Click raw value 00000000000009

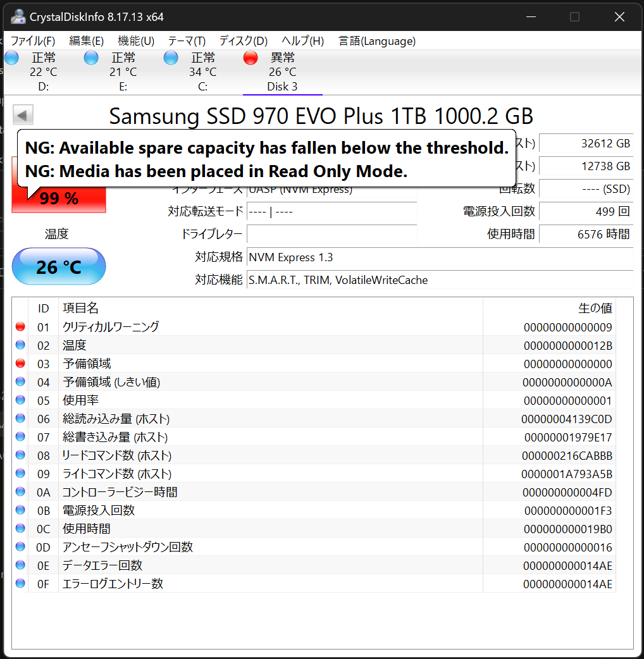568,327
